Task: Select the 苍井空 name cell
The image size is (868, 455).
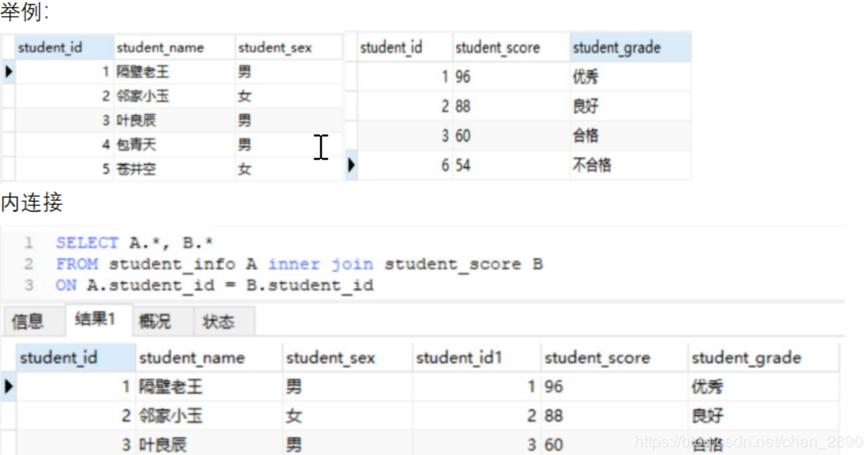Action: click(x=174, y=169)
